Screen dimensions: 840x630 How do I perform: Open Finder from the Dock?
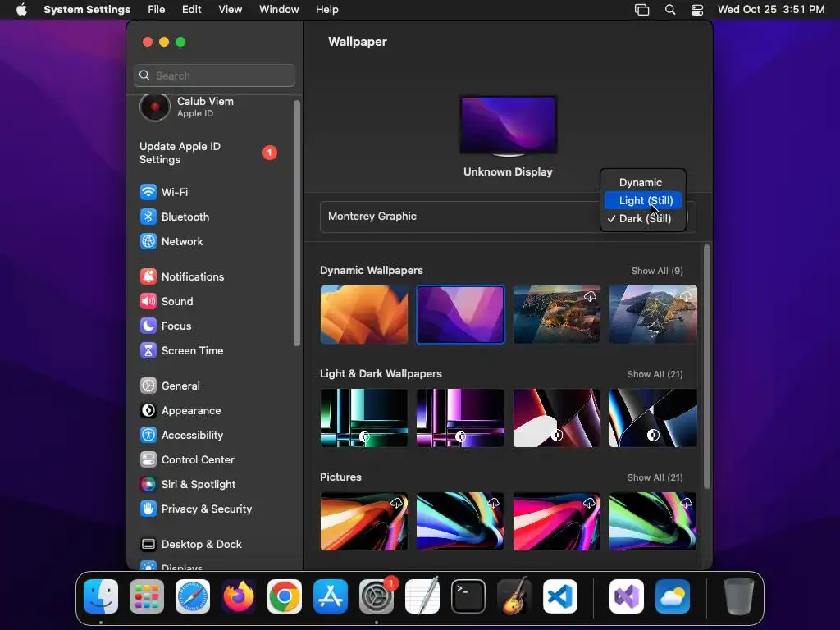tap(101, 596)
